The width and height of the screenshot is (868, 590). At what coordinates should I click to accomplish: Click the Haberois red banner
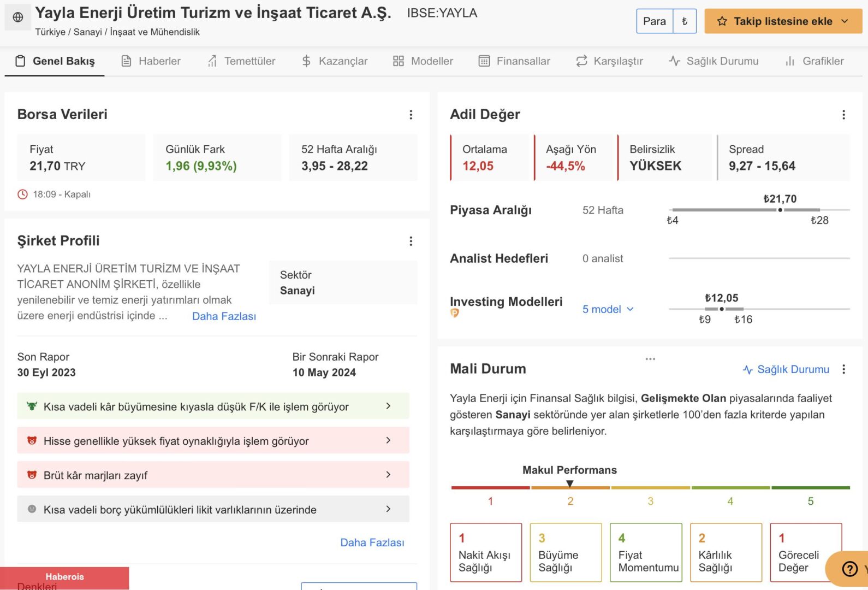(64, 577)
